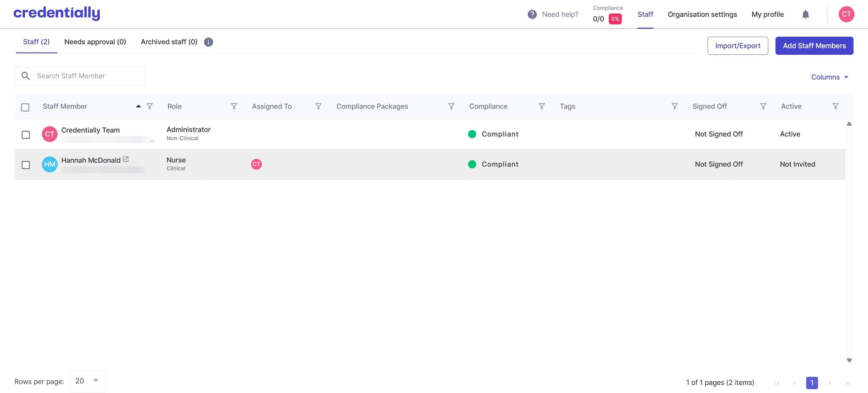Viewport: 868px width, 393px height.
Task: Go to next page arrow
Action: point(830,383)
